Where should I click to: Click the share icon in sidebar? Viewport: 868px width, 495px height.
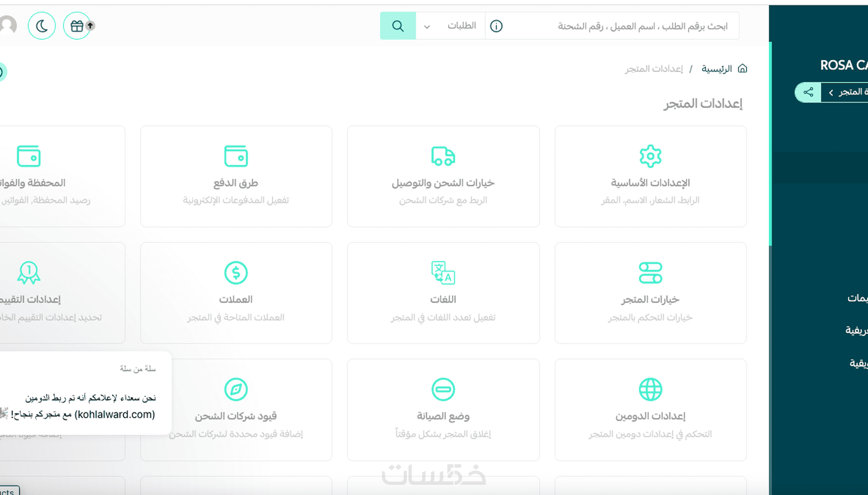[808, 92]
